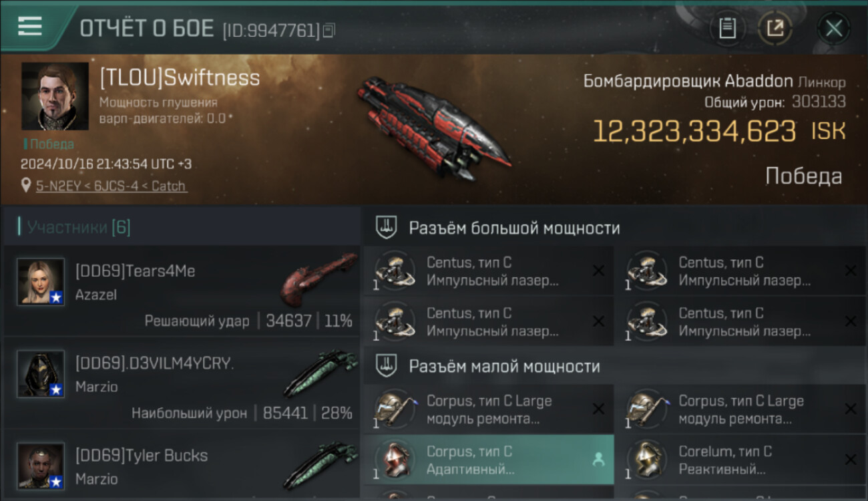Image resolution: width=868 pixels, height=501 pixels.
Task: View the [TLOU]Swiftness pilot portrait
Action: pos(55,96)
